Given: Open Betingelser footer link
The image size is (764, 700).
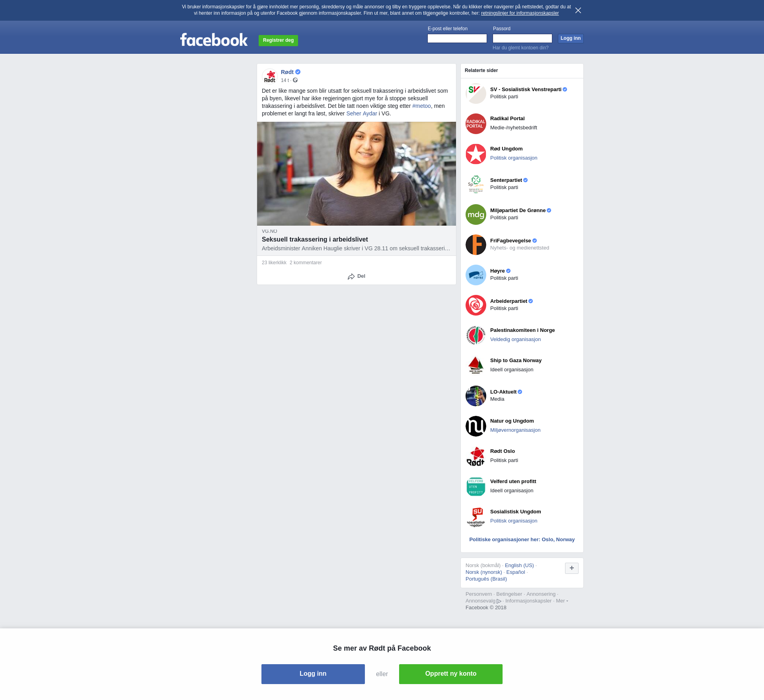Looking at the screenshot, I should [x=509, y=594].
